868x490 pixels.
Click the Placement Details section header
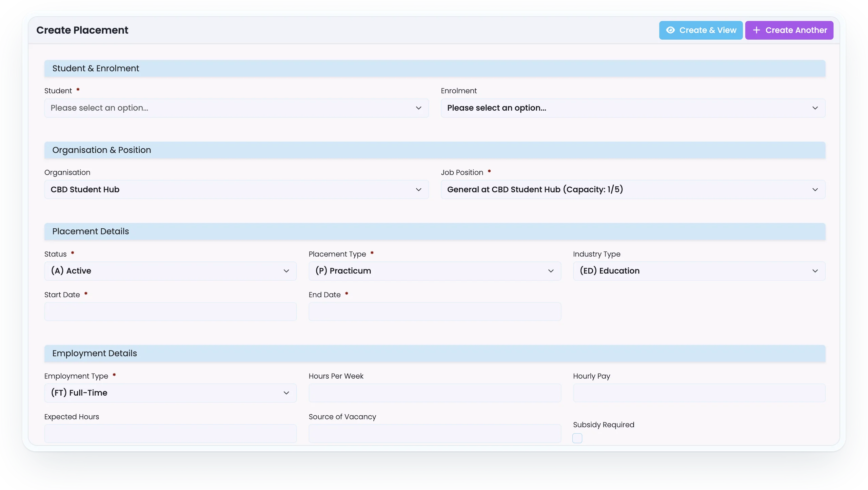[435, 231]
